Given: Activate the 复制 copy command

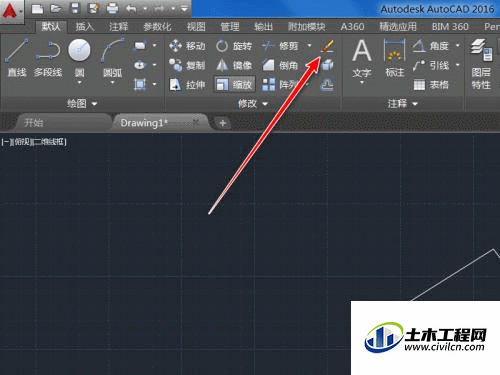Looking at the screenshot, I should pos(187,65).
